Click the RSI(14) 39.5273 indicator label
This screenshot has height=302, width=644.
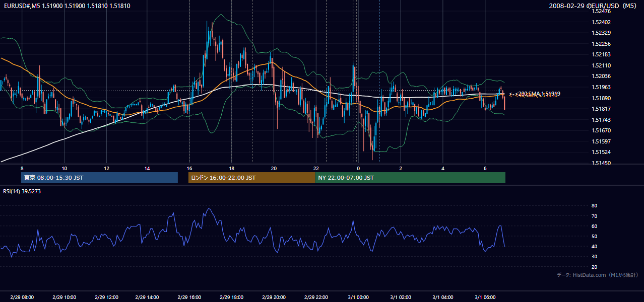pos(22,191)
